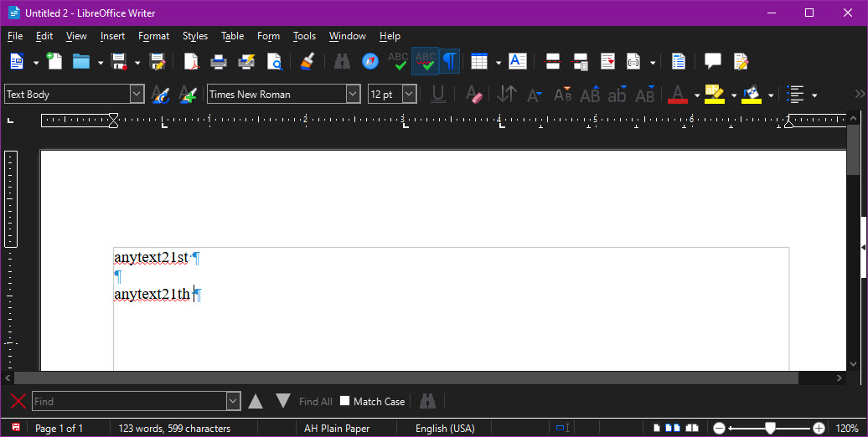The image size is (868, 437).
Task: Close the Find toolbar red X
Action: [18, 401]
